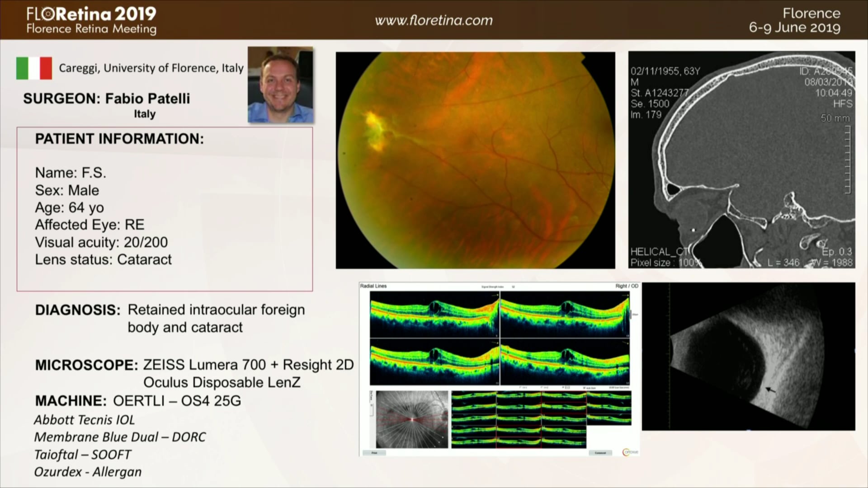Click 'Ozurdex - Allergan' item
This screenshot has width=868, height=488.
click(88, 472)
